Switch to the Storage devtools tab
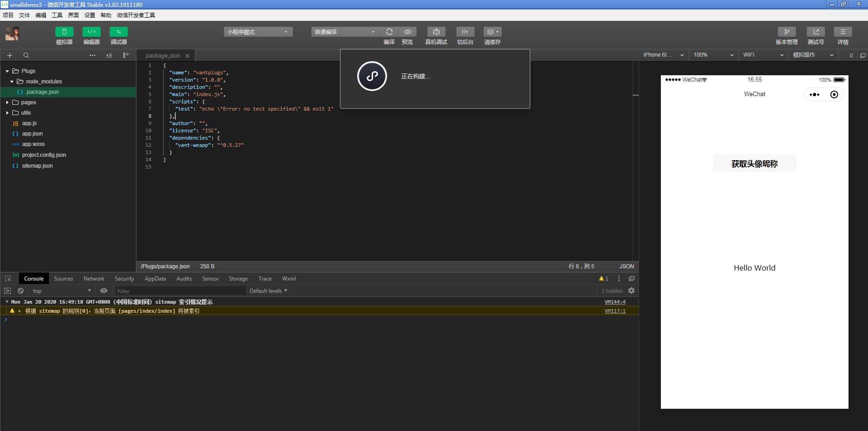This screenshot has width=868, height=431. tap(238, 279)
